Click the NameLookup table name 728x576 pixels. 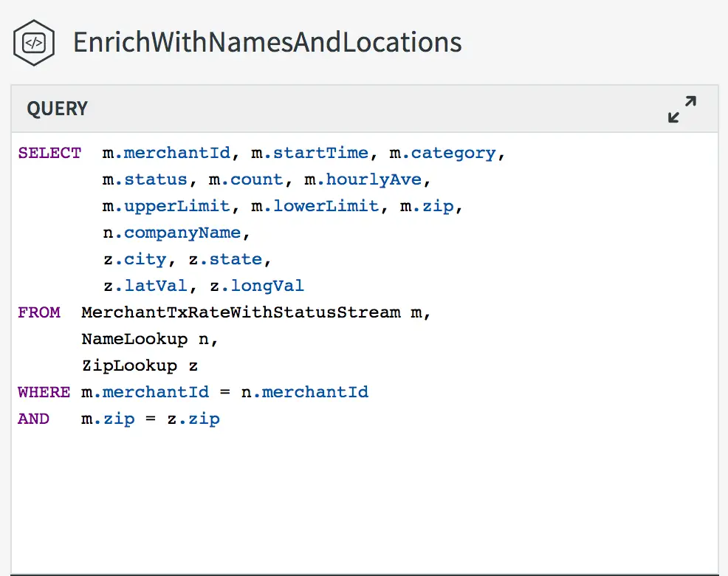click(x=134, y=340)
